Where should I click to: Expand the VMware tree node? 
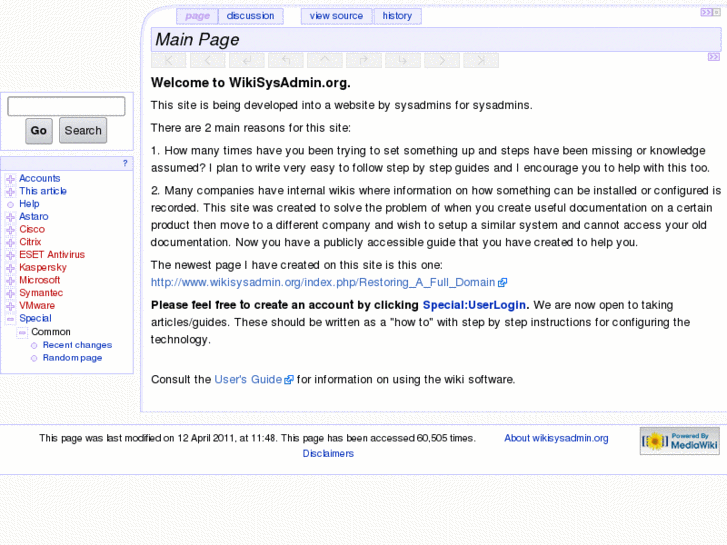pyautogui.click(x=10, y=306)
